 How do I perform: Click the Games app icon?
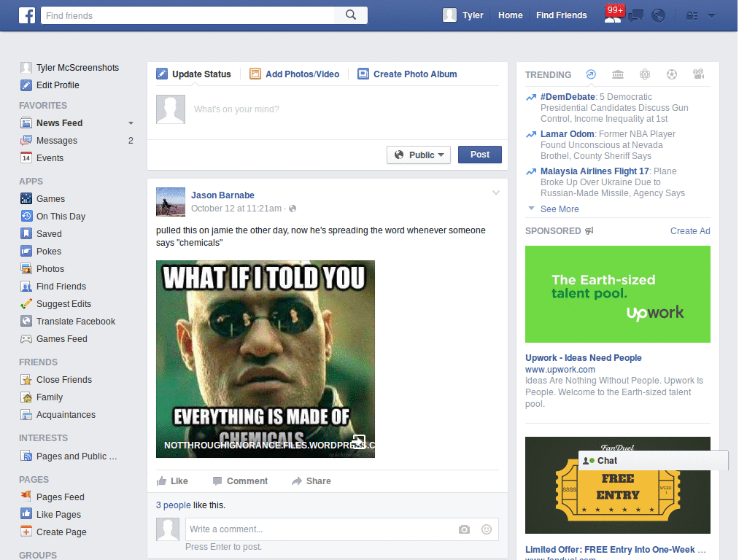[x=26, y=198]
